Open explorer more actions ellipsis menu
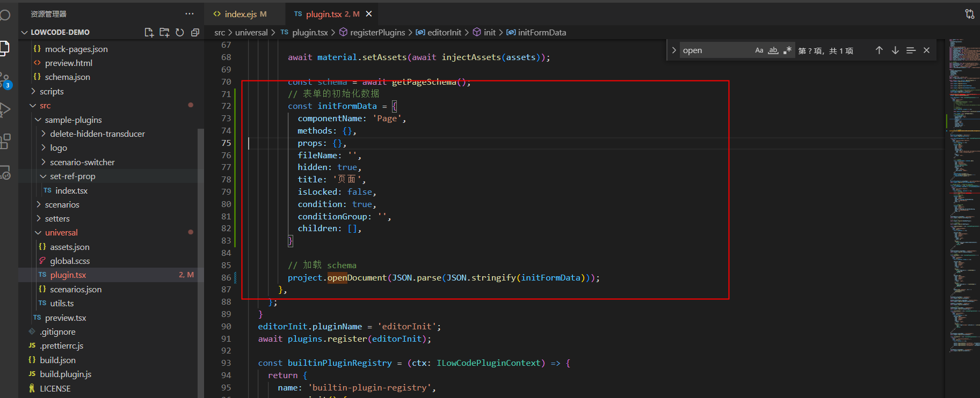 point(190,13)
